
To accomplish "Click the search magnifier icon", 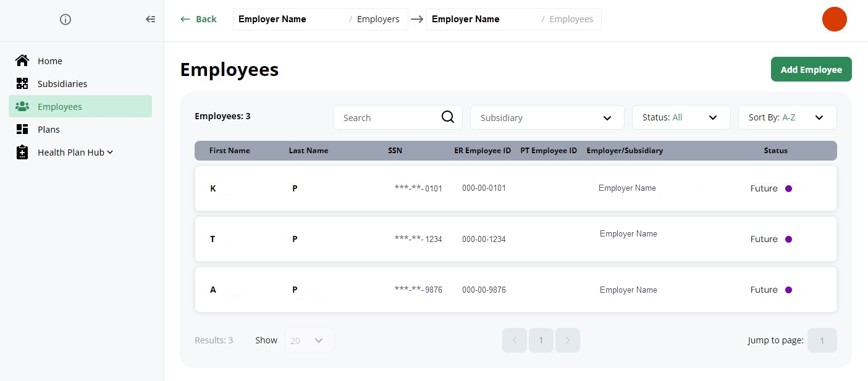I will 448,117.
